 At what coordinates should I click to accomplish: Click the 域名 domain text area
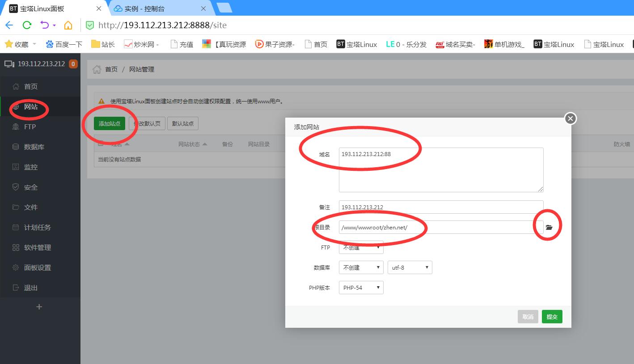tap(441, 170)
